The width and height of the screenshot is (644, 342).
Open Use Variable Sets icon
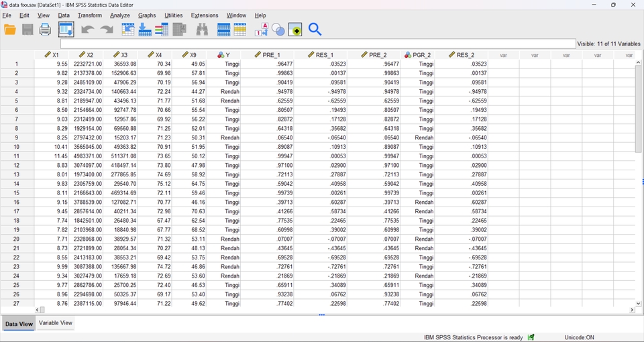(278, 30)
